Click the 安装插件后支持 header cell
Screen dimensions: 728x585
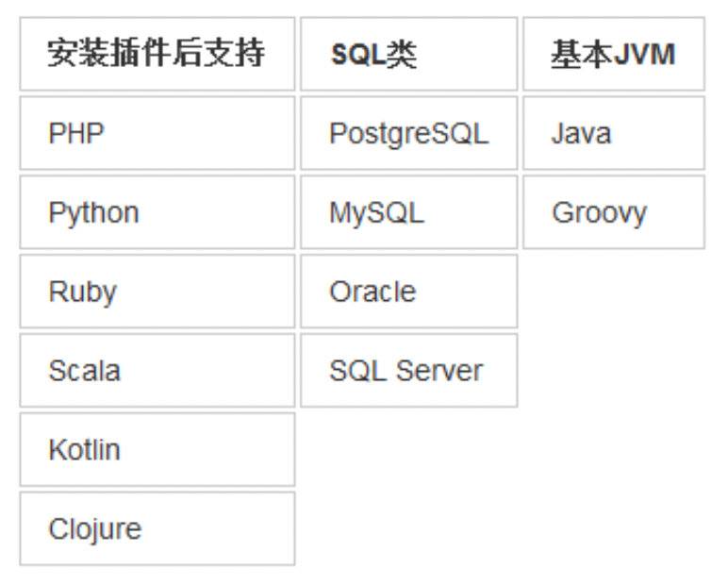157,54
